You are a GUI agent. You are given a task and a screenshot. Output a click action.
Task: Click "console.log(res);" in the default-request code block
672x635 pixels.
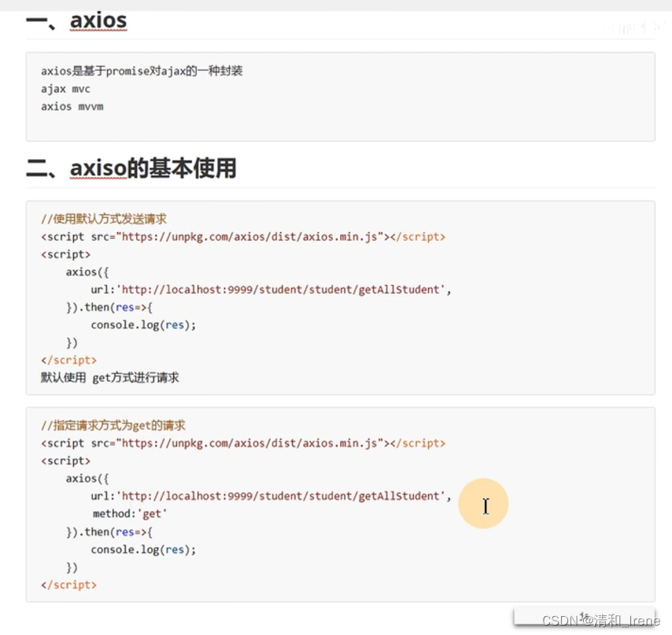(143, 325)
